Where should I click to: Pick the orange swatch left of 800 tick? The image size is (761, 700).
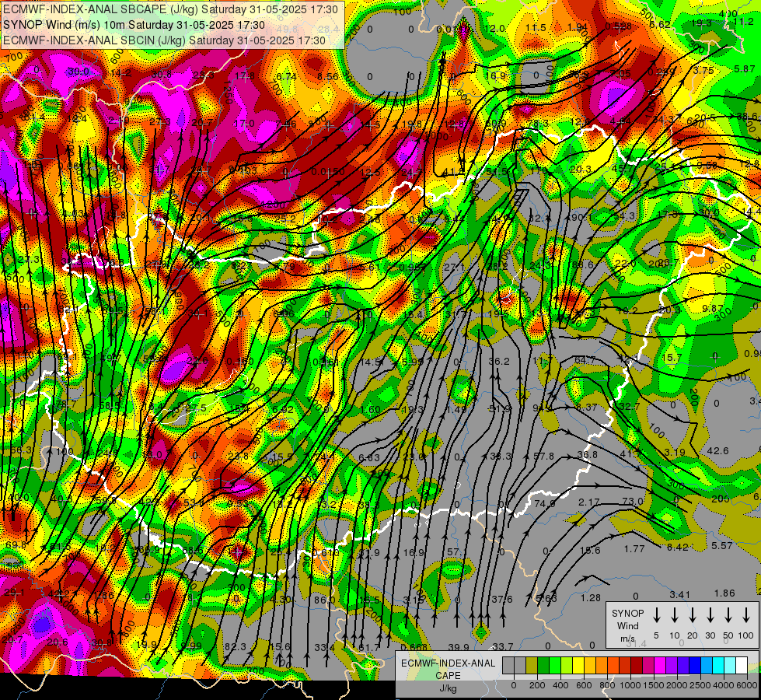pos(602,665)
